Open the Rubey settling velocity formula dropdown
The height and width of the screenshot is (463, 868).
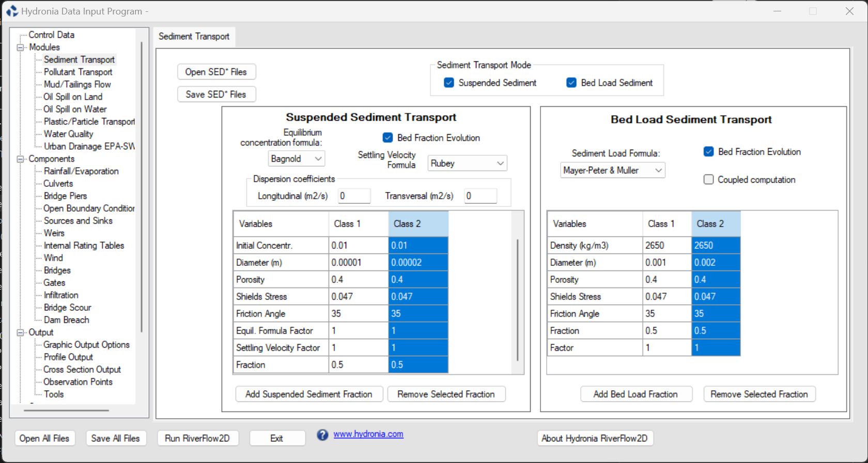pyautogui.click(x=468, y=163)
